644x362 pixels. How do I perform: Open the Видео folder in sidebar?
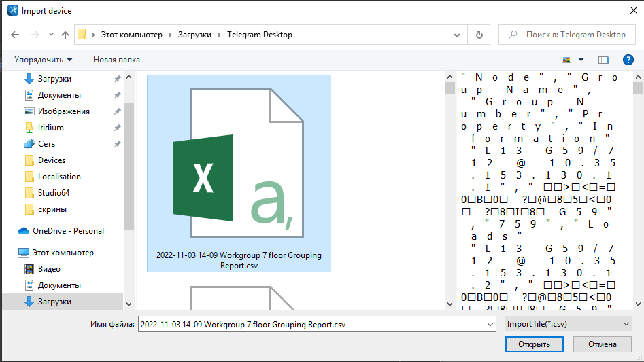point(49,269)
